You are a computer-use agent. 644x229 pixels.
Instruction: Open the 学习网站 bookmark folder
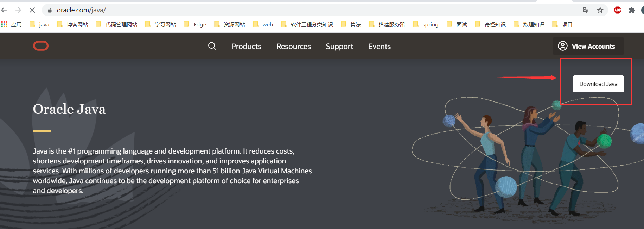point(161,24)
